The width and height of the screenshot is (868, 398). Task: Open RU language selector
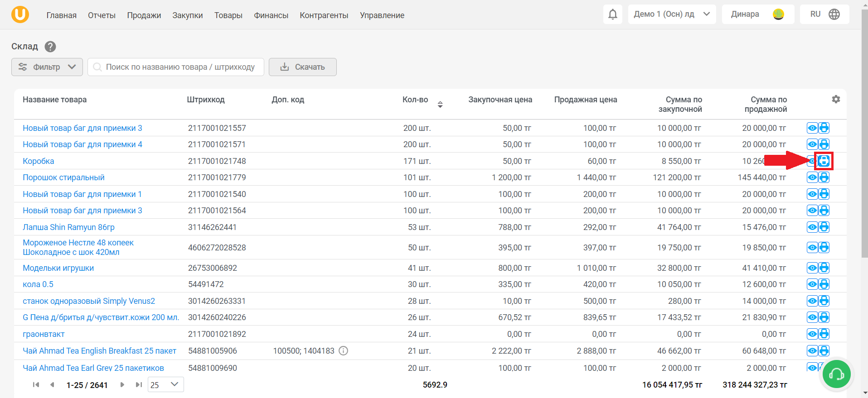(x=824, y=14)
